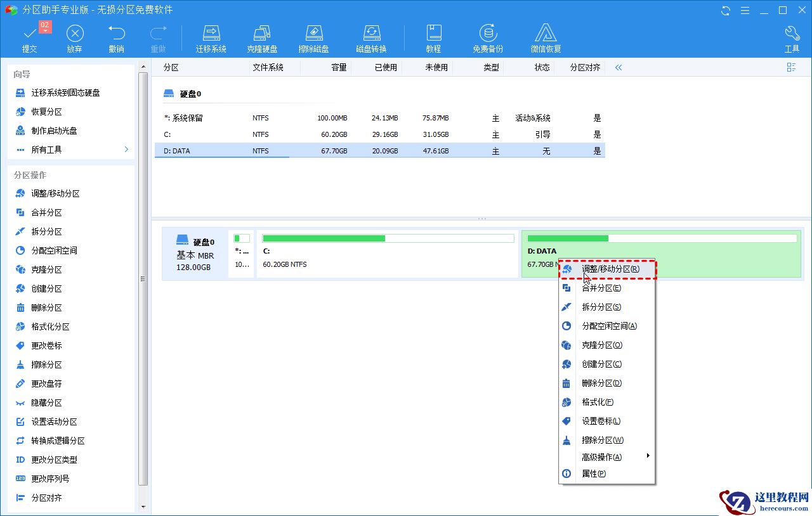The width and height of the screenshot is (812, 516).
Task: Click the 放弃 (Discard) toolbar icon
Action: point(74,37)
